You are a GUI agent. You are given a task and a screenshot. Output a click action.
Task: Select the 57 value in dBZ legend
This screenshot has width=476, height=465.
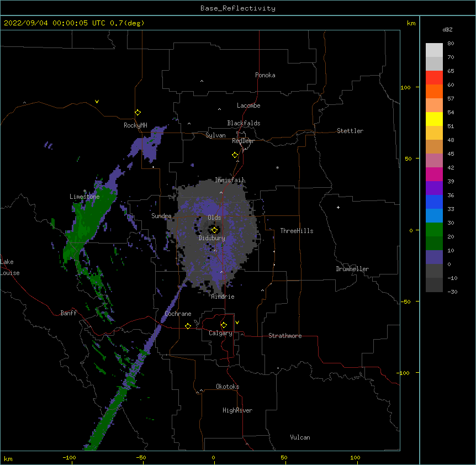tap(451, 99)
